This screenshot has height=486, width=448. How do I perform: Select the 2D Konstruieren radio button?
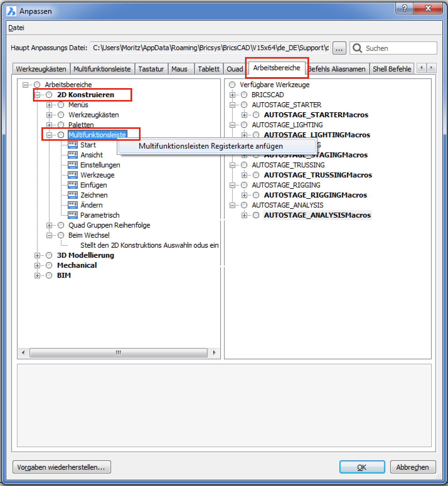click(49, 94)
